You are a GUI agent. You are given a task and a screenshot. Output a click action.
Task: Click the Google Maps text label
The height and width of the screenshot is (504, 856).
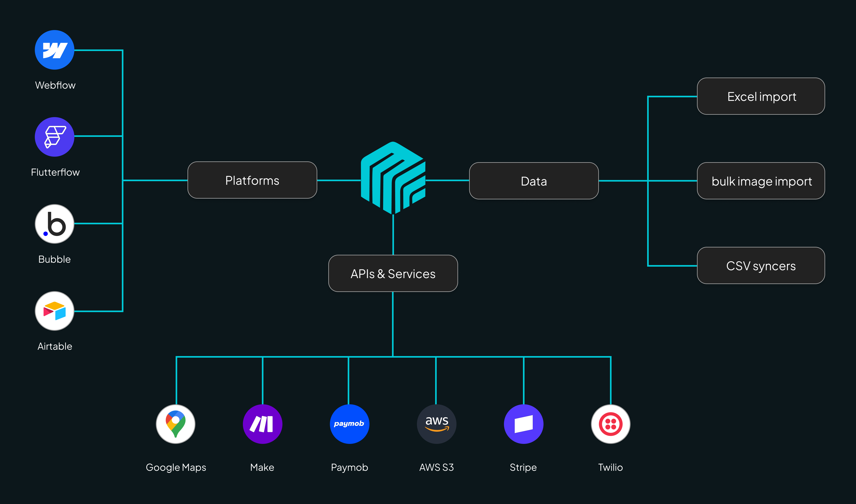click(x=176, y=467)
